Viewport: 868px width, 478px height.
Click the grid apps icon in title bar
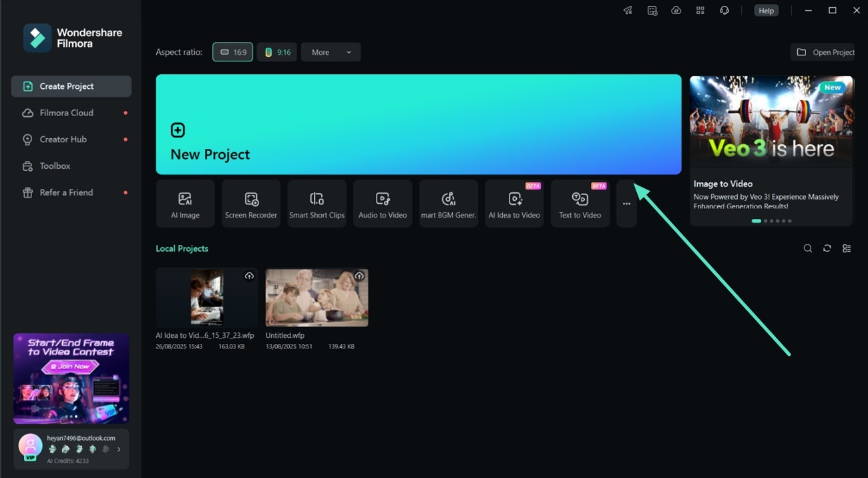(x=700, y=11)
